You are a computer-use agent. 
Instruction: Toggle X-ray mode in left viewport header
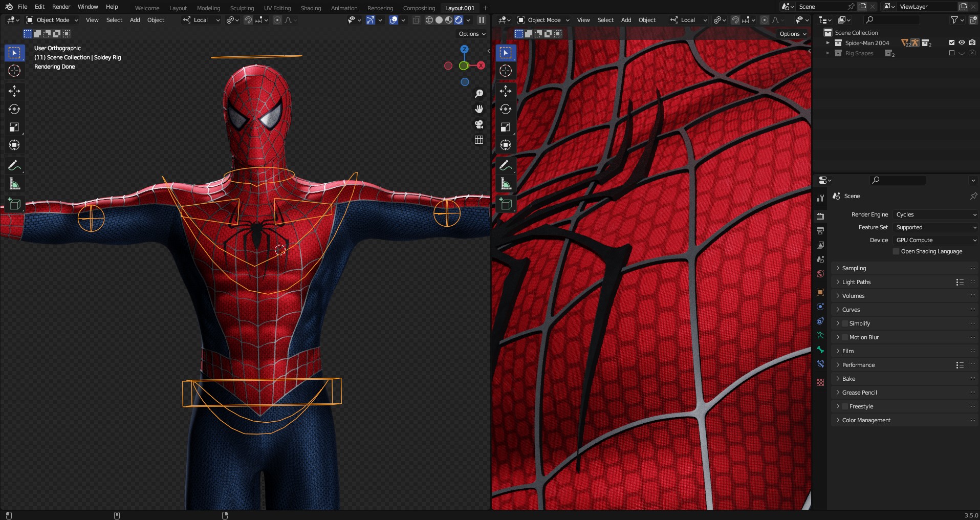416,20
